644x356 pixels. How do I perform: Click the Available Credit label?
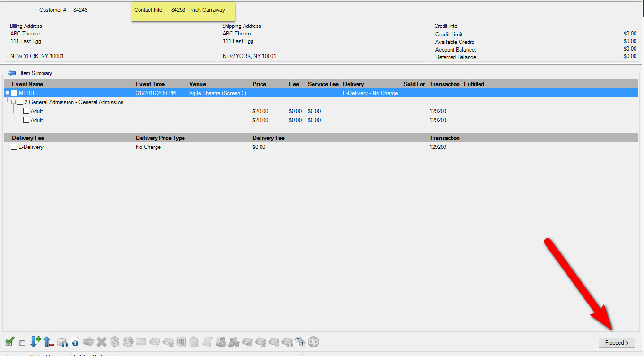click(455, 42)
